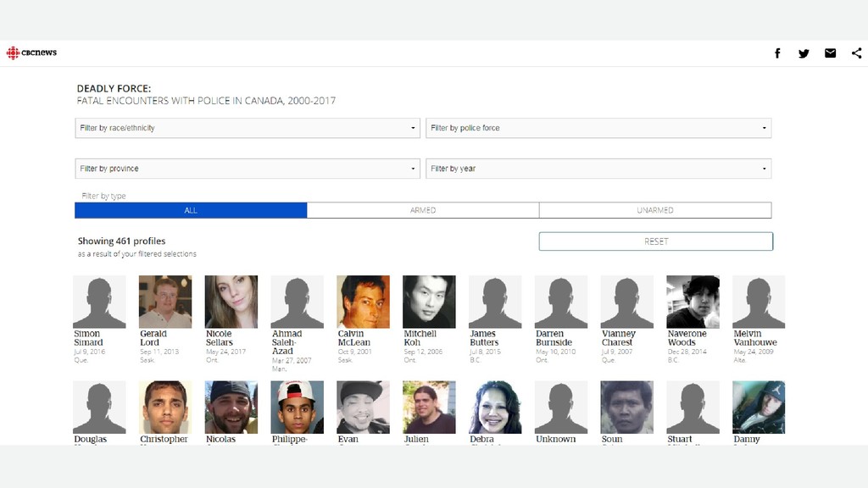Open the generic share icon
Viewport: 868px width, 488px height.
857,53
